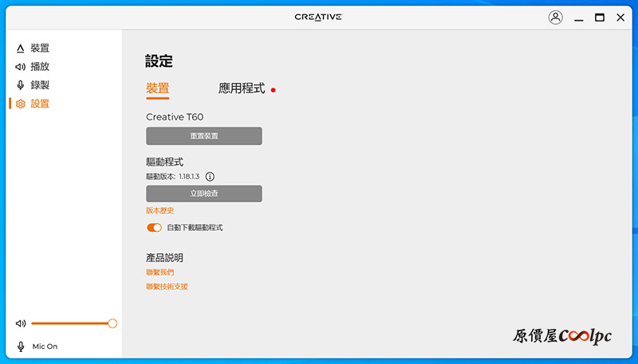Open the 版本歷史 version history link
The image size is (638, 364).
point(160,210)
